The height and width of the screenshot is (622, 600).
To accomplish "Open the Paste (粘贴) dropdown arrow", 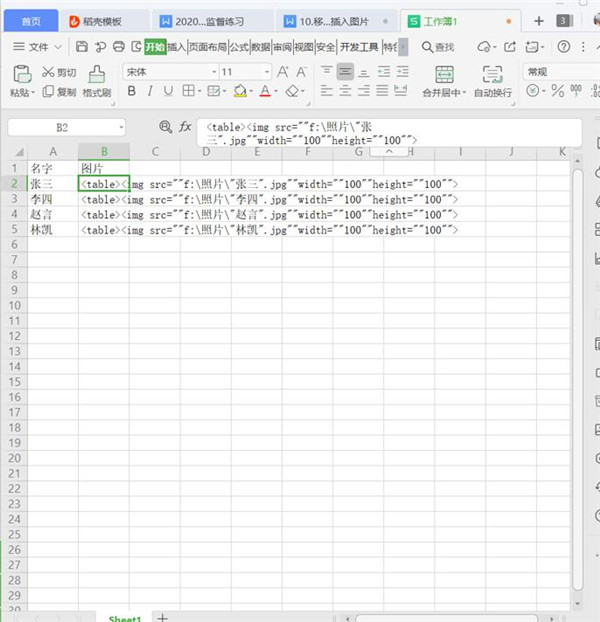I will click(x=33, y=92).
